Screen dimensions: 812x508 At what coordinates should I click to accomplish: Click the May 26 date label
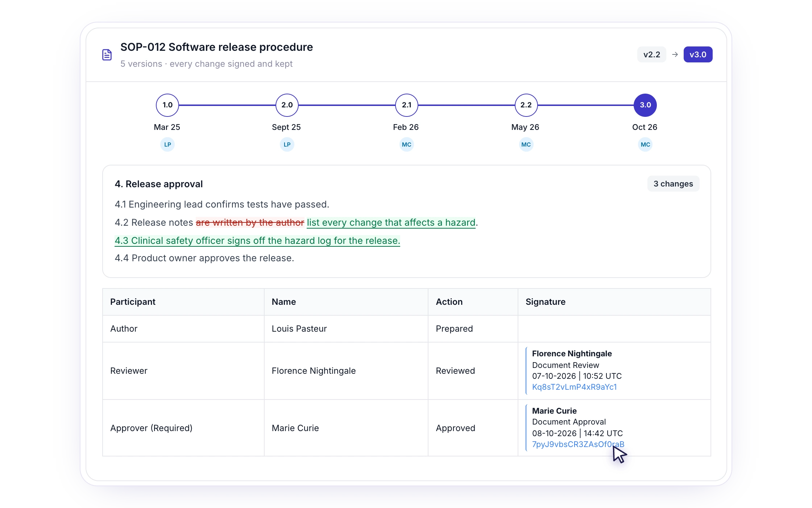525,127
